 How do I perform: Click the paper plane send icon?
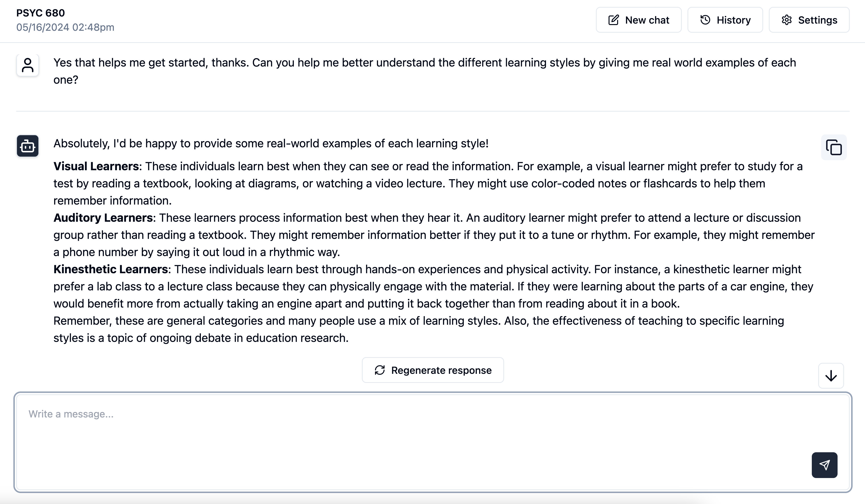click(824, 465)
